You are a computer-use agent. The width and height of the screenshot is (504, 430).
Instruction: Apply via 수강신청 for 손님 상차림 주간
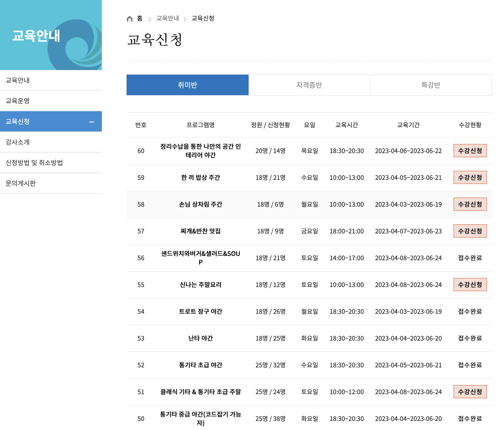tap(470, 204)
